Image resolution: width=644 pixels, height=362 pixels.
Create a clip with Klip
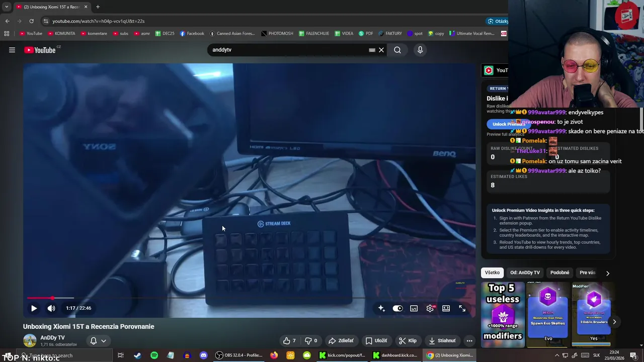click(408, 340)
